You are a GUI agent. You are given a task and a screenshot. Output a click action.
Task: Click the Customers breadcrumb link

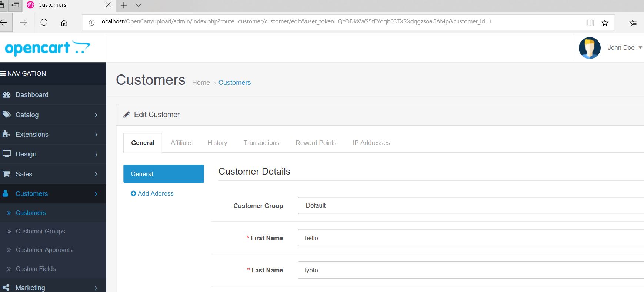tap(234, 83)
